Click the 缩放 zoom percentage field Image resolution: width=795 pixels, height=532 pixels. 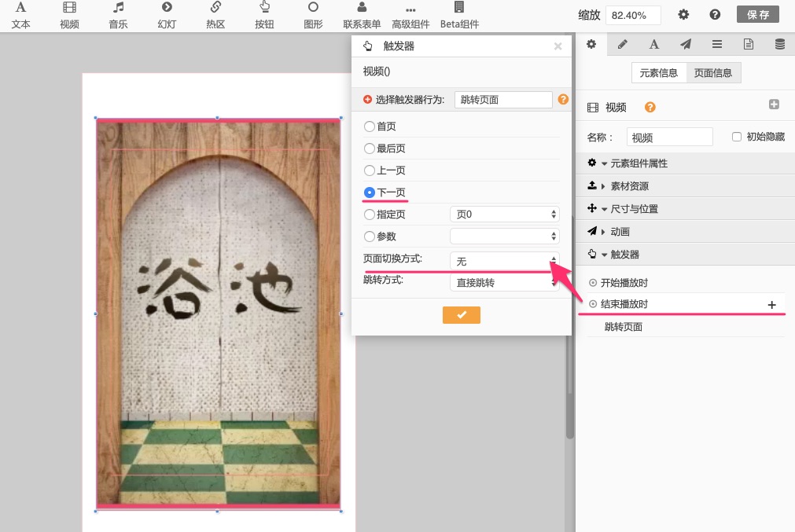[x=633, y=15]
